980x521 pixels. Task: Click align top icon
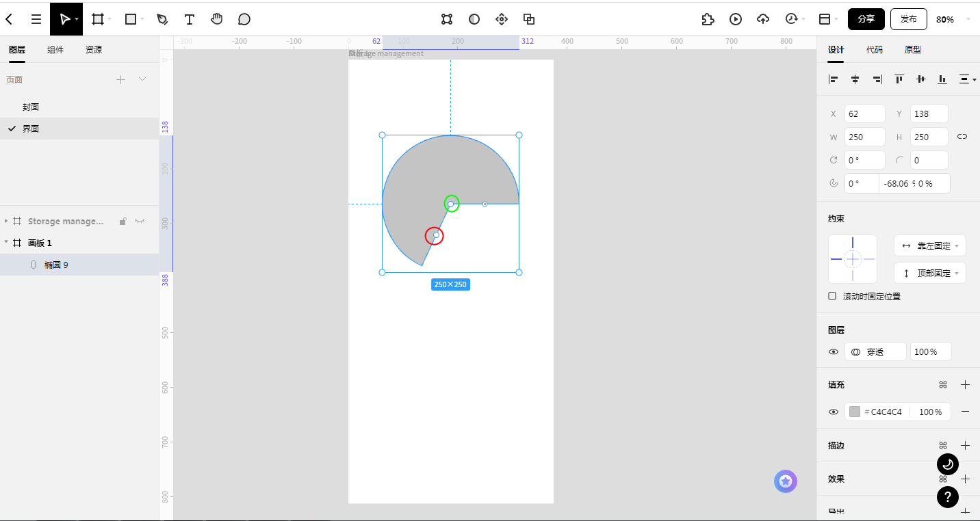tap(899, 79)
